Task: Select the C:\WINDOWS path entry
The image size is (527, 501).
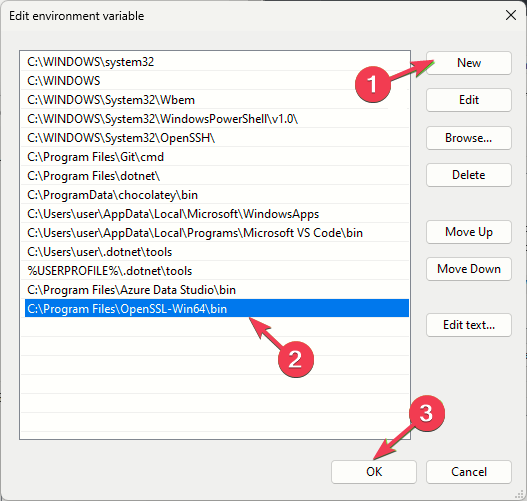Action: (215, 81)
